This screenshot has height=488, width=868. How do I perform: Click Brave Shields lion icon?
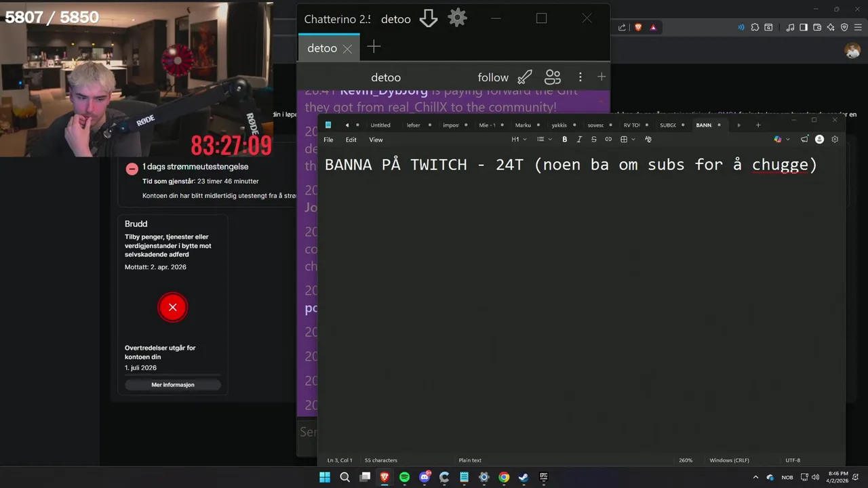pyautogui.click(x=638, y=27)
